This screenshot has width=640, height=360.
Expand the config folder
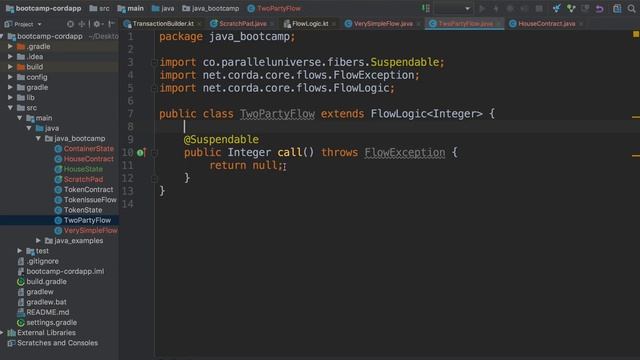coord(10,77)
